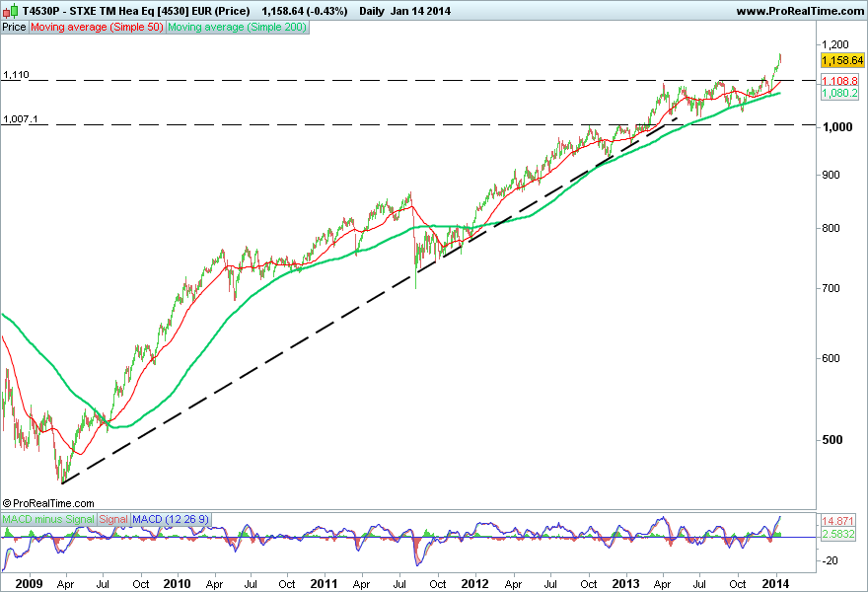
Task: Click the MACD (12 26 9) label
Action: point(171,519)
